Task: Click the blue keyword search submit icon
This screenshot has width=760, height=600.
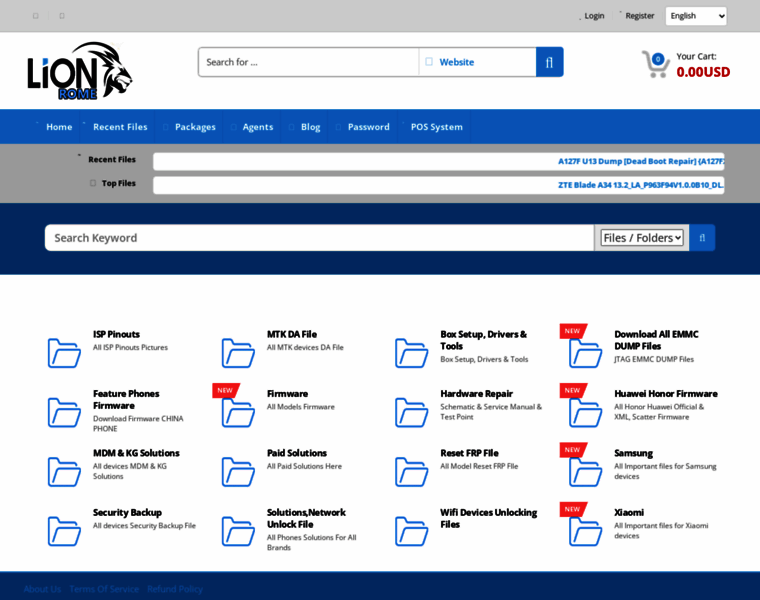Action: [702, 238]
